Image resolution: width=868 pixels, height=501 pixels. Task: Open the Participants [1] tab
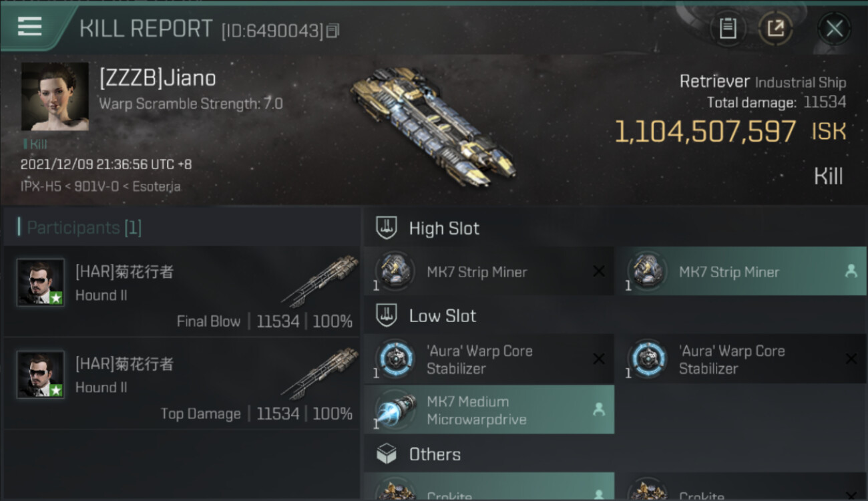click(83, 228)
